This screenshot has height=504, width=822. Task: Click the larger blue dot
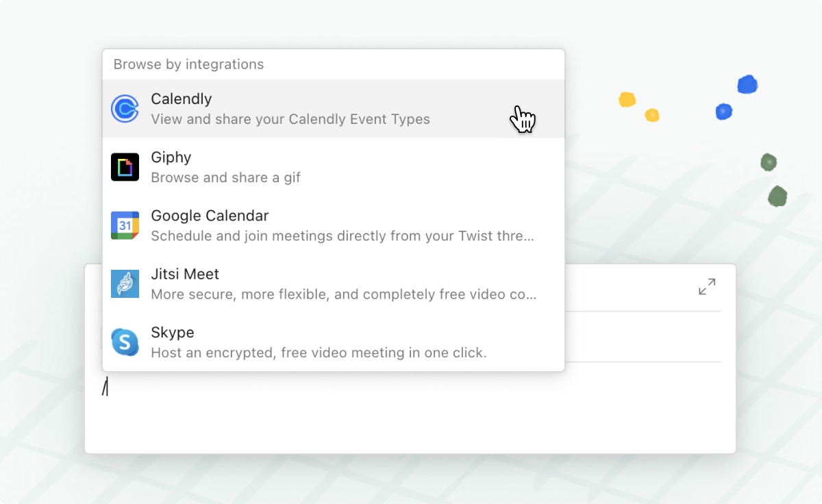tap(747, 85)
